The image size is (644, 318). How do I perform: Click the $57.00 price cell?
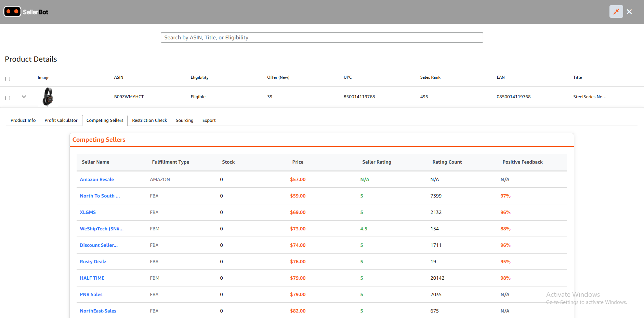tap(298, 179)
